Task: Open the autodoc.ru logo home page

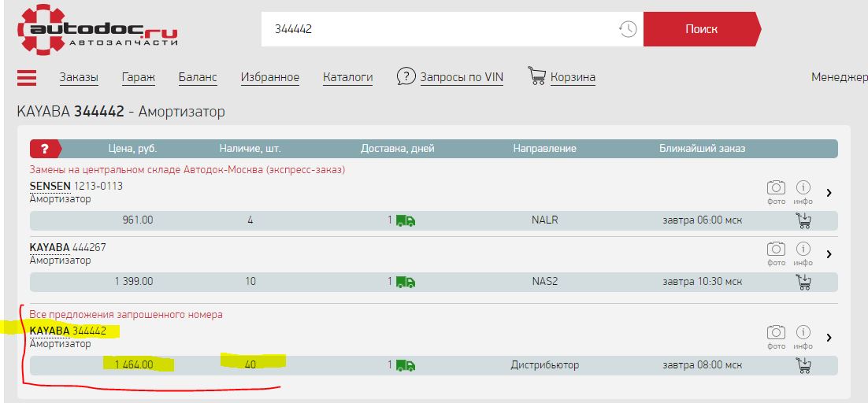Action: click(98, 29)
